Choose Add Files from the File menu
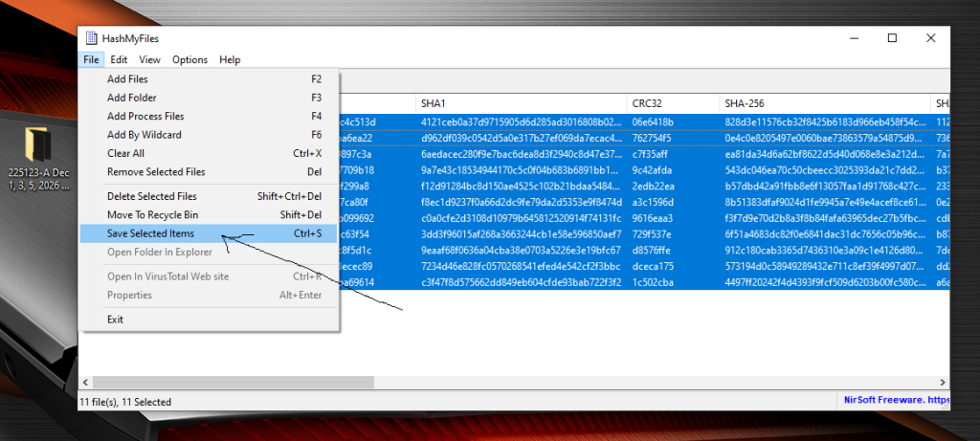980x441 pixels. click(x=209, y=79)
